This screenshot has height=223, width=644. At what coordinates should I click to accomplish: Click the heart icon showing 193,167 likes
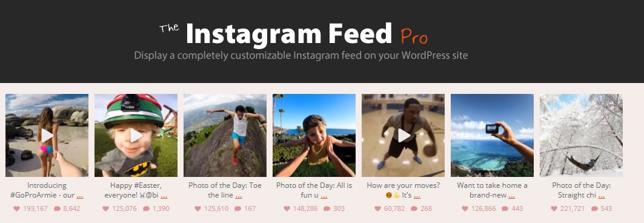tap(17, 208)
